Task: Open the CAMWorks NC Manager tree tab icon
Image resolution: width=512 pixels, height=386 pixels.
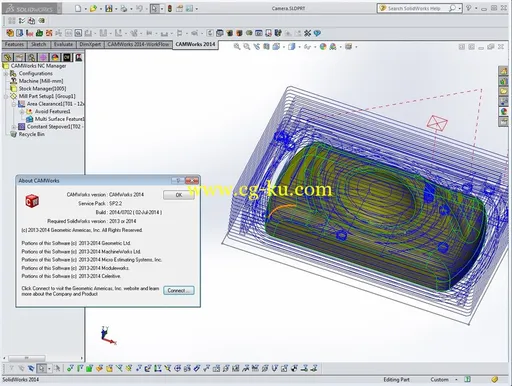Action: pos(78,57)
